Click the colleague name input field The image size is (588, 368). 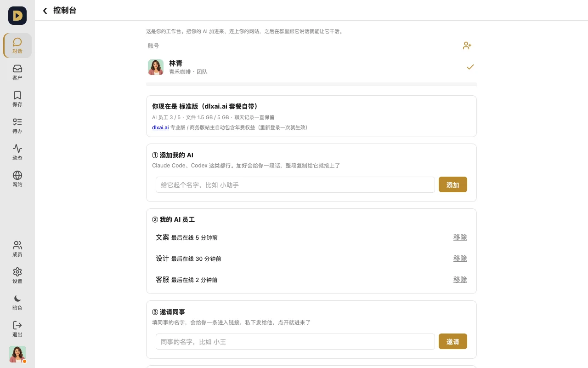click(x=295, y=342)
